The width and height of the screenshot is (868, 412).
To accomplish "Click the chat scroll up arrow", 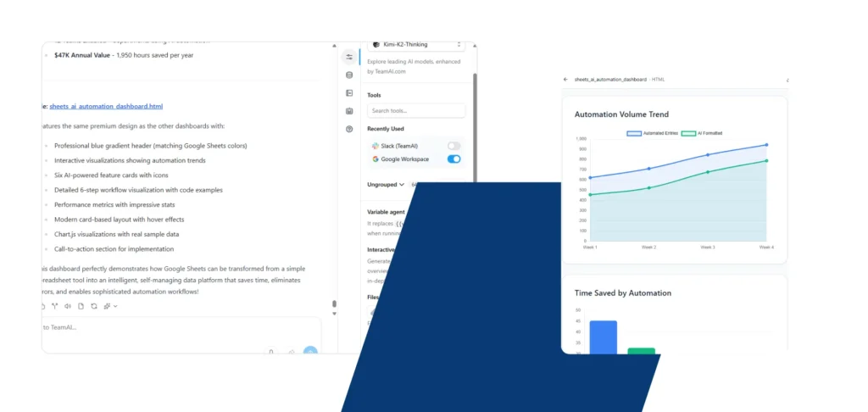I will [x=334, y=46].
